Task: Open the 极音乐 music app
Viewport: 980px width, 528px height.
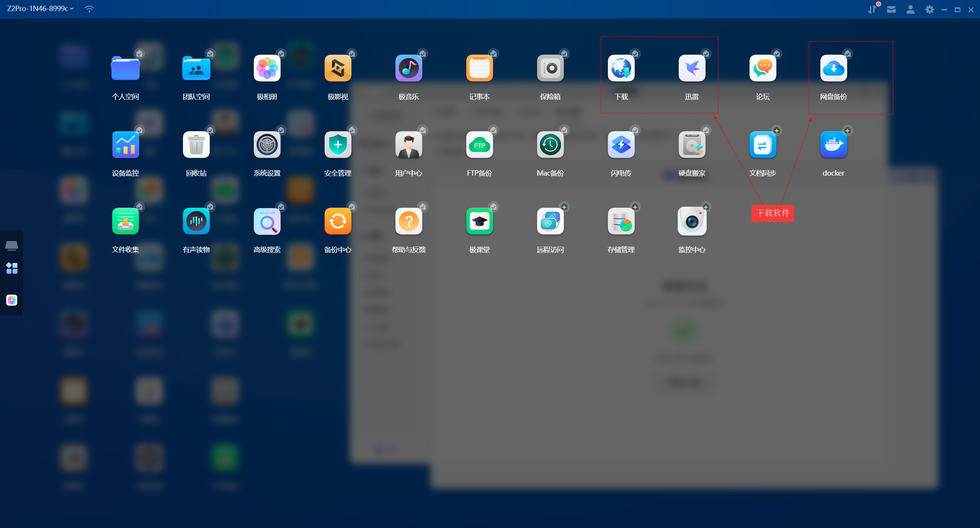Action: pyautogui.click(x=408, y=68)
